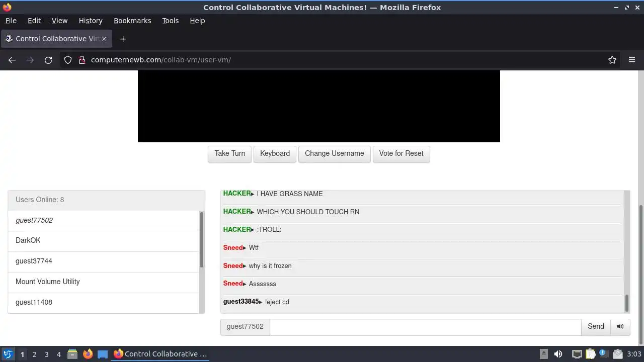Open the clipboard tray icon
The image size is (644, 362).
(x=590, y=354)
